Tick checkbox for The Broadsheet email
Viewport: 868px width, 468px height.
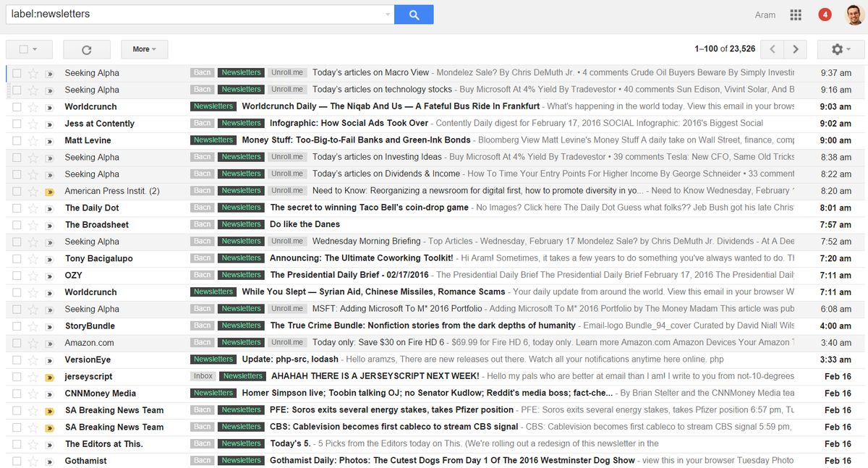point(17,225)
